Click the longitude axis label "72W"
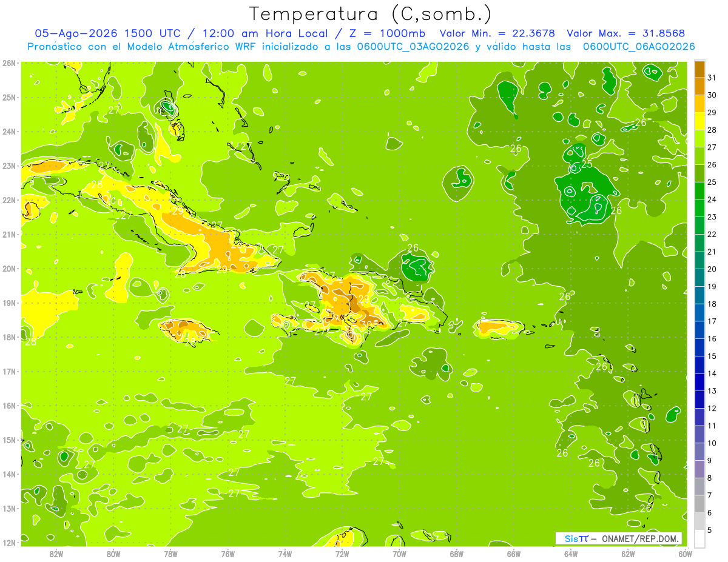Viewport: 728px width, 562px height. click(x=342, y=554)
